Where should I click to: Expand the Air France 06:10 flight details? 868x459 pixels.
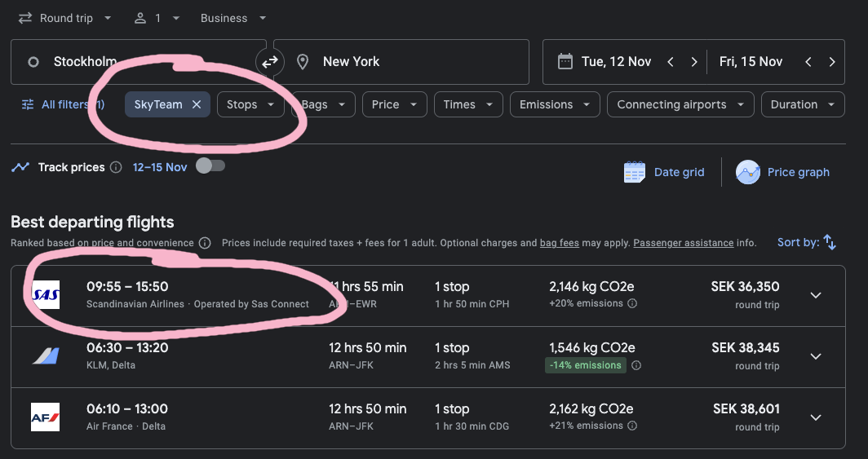point(815,417)
